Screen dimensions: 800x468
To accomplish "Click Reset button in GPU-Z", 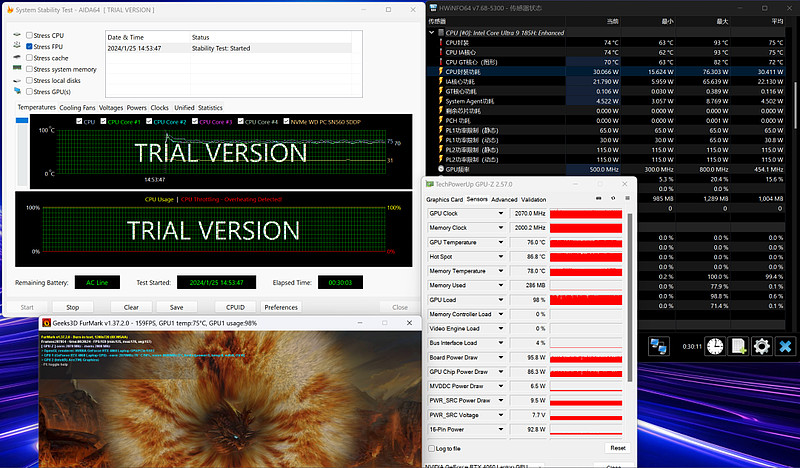I will (x=617, y=448).
